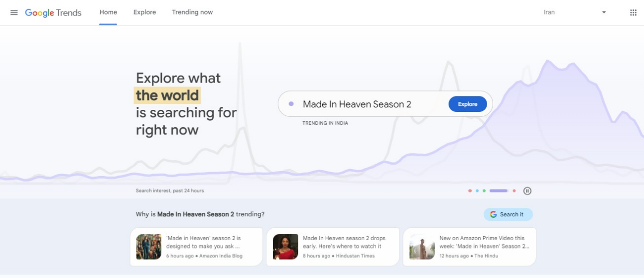The height and width of the screenshot is (278, 644).
Task: Open The Hindu article about Amazon Prime
Action: (469, 247)
